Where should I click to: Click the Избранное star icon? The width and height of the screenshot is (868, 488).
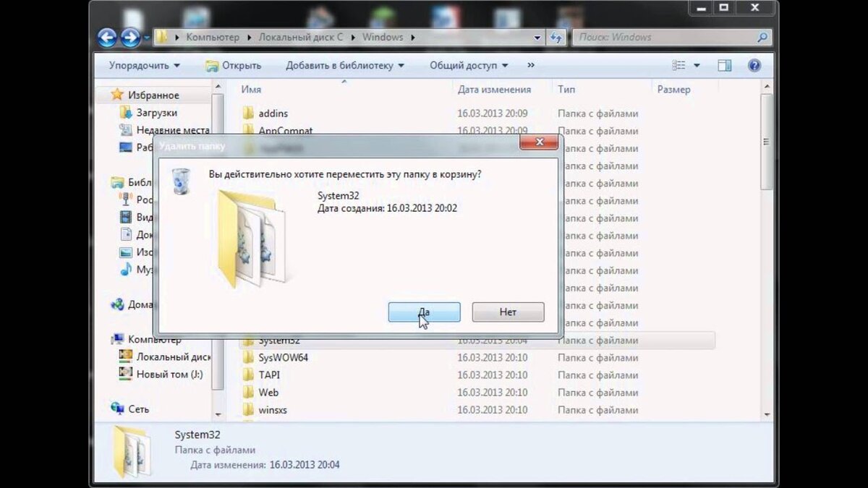pos(117,95)
